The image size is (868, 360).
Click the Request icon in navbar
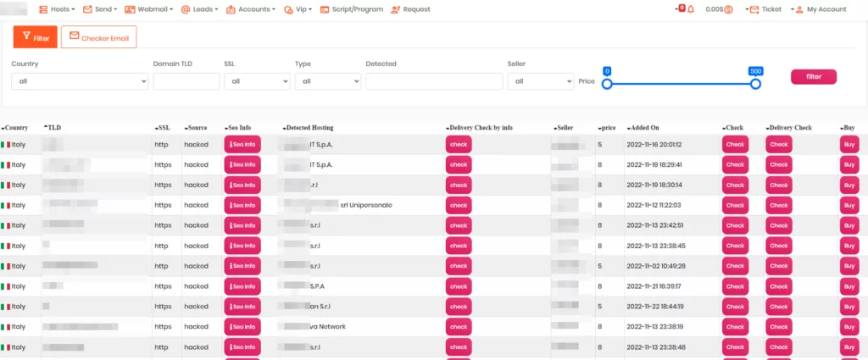[393, 9]
